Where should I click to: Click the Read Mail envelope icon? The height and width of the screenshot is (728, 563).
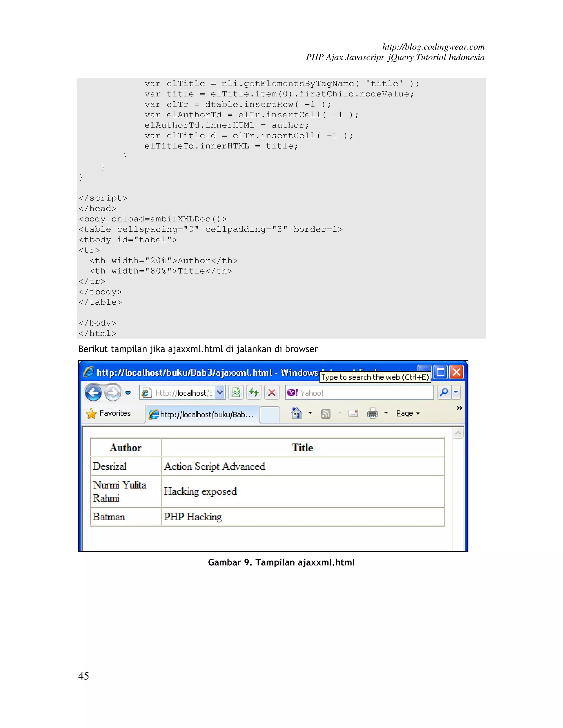pyautogui.click(x=353, y=413)
